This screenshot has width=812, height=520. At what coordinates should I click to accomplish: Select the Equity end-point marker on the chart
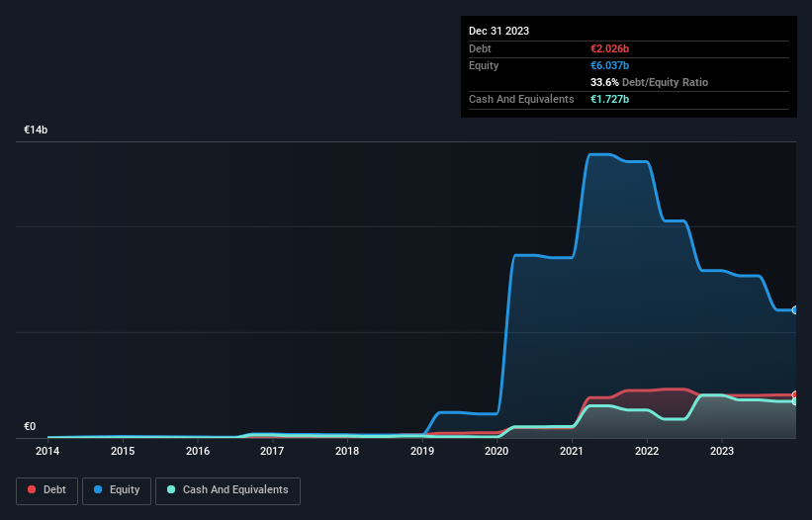pyautogui.click(x=795, y=310)
